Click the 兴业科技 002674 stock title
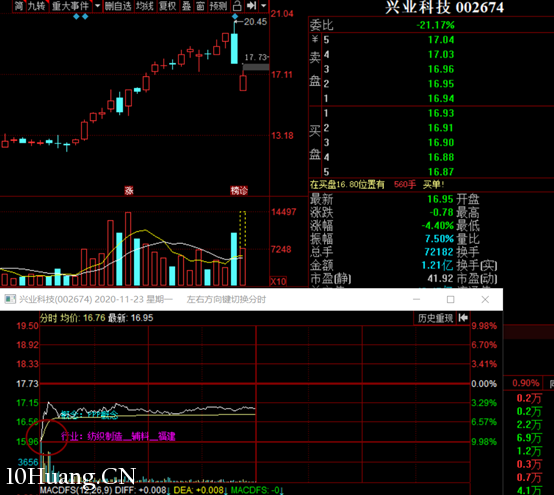The width and height of the screenshot is (554, 495). 444,7
